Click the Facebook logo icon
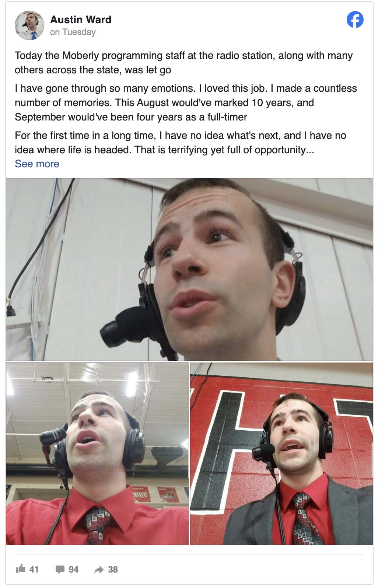The image size is (378, 588). pos(355,20)
